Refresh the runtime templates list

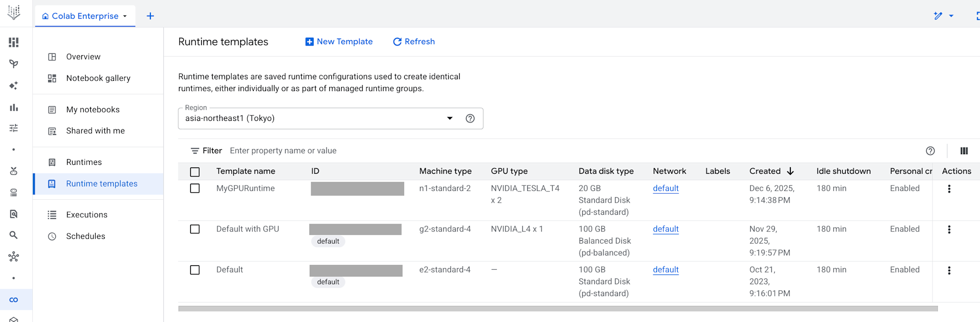pos(414,42)
